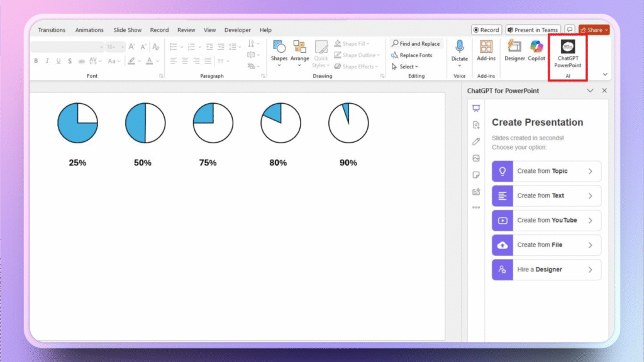Collapse the ChatGPT for PowerPoint panel
Image resolution: width=644 pixels, height=362 pixels.
(590, 90)
